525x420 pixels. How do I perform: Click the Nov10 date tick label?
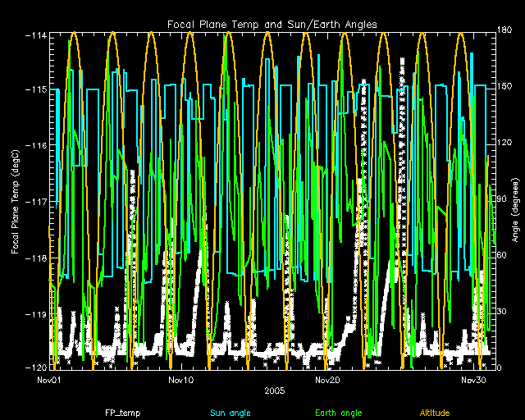pos(180,381)
